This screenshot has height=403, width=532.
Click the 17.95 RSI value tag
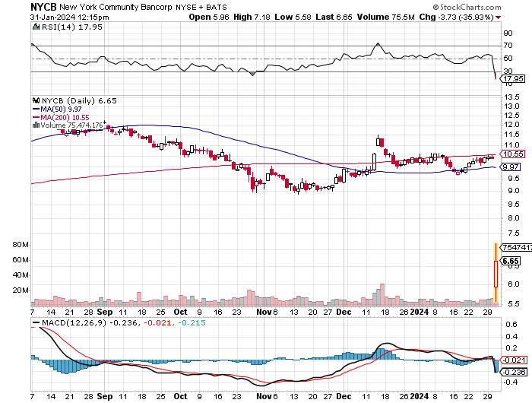coord(514,79)
